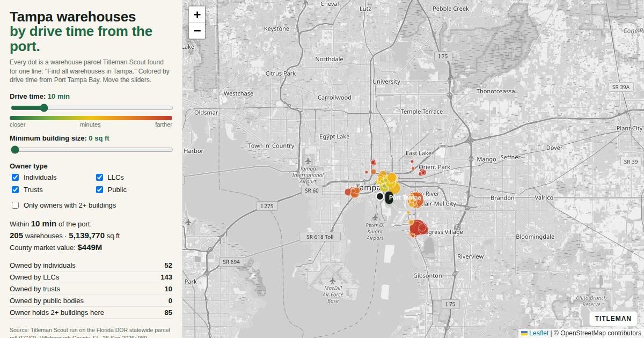Click the red warehouse dot near Orient Park
The height and width of the screenshot is (338, 644).
(x=422, y=173)
